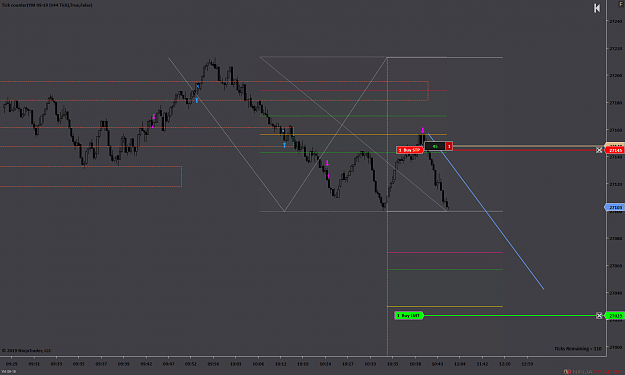Viewport: 625px width, 375px height.
Task: Select the magenta horizontal target line
Action: (x=445, y=252)
